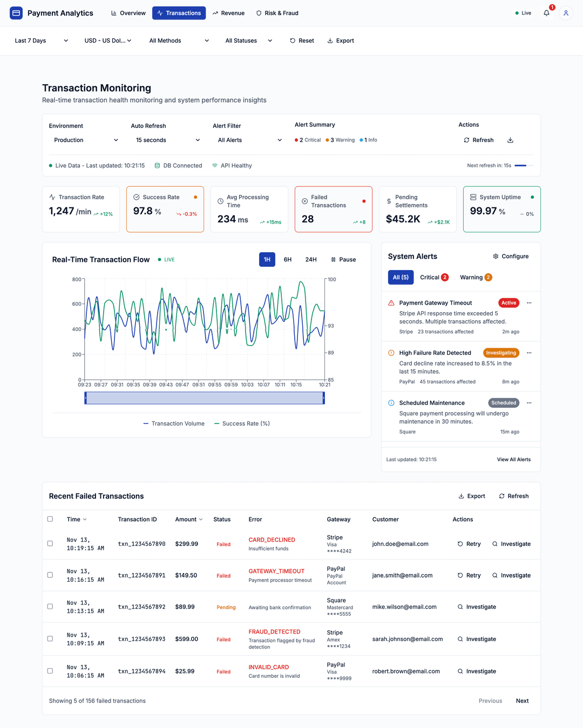This screenshot has height=728, width=583.
Task: Click the Payment Analytics logo icon
Action: tap(16, 12)
